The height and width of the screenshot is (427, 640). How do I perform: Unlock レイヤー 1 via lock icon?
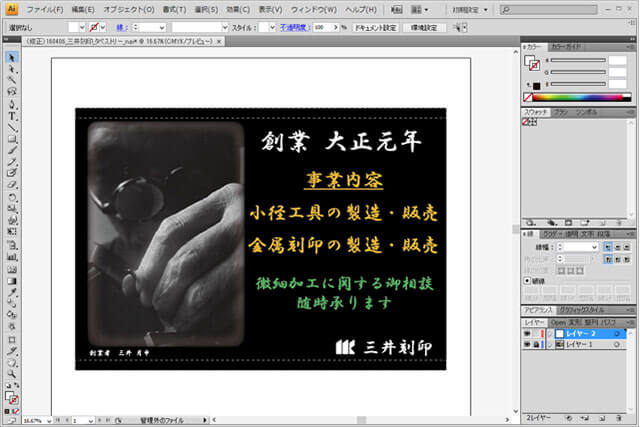point(536,345)
